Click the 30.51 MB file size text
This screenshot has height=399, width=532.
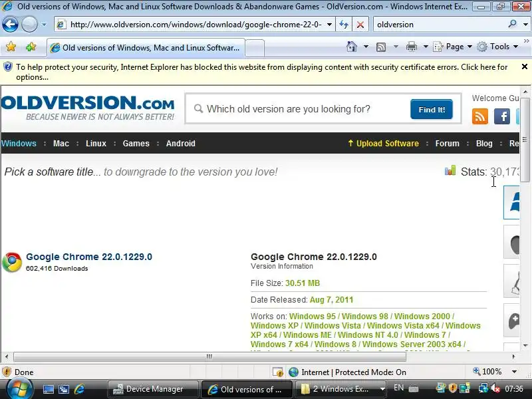click(303, 283)
